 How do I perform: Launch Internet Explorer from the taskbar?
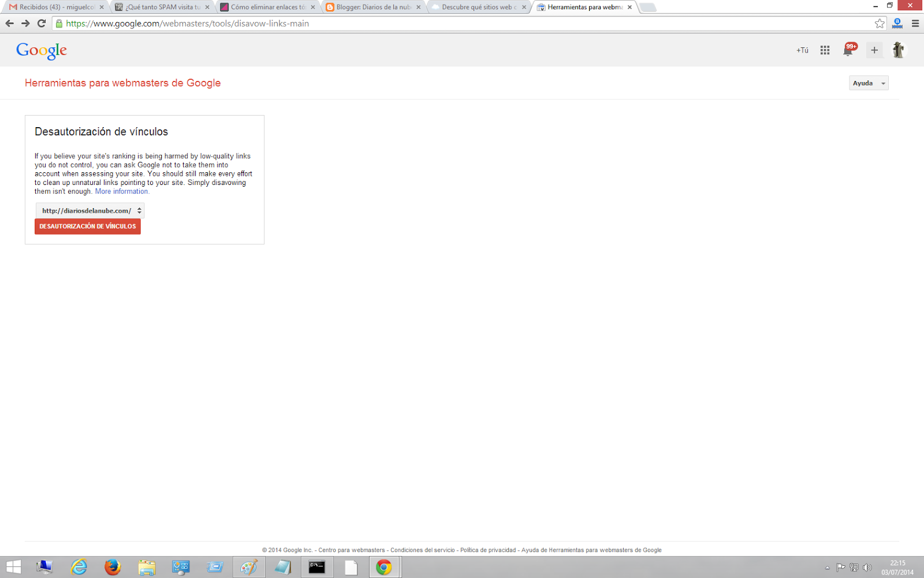pyautogui.click(x=79, y=568)
